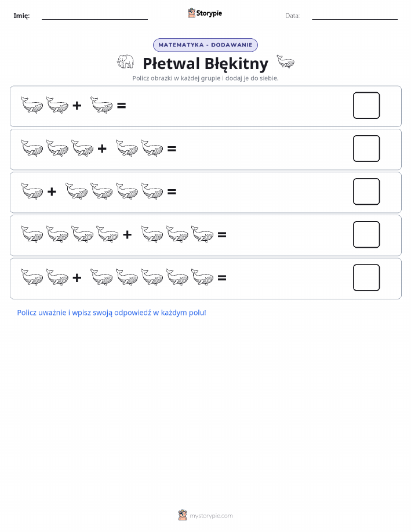Click the elephant icon beside the title
Viewport: 411px width, 532px height.
point(125,61)
